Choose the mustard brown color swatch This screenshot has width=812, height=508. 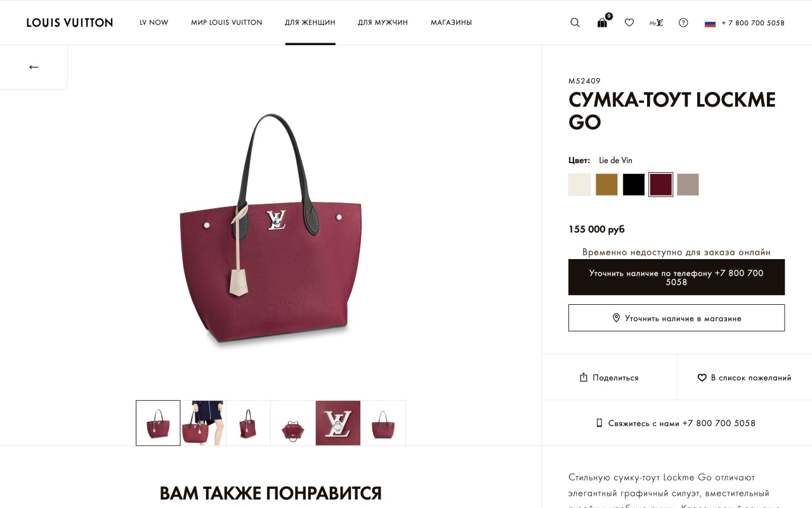point(606,185)
